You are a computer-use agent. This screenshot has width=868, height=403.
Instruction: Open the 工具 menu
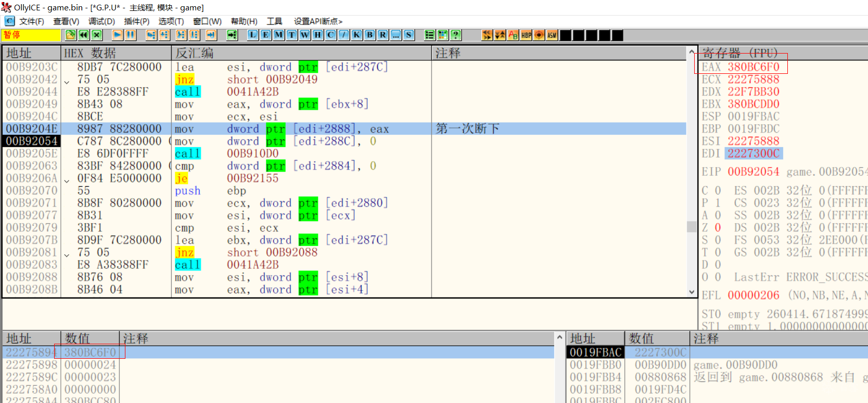coord(274,21)
